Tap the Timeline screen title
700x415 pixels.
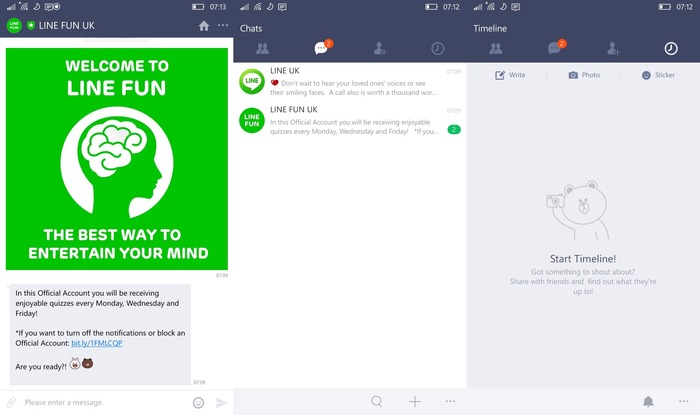coord(490,28)
